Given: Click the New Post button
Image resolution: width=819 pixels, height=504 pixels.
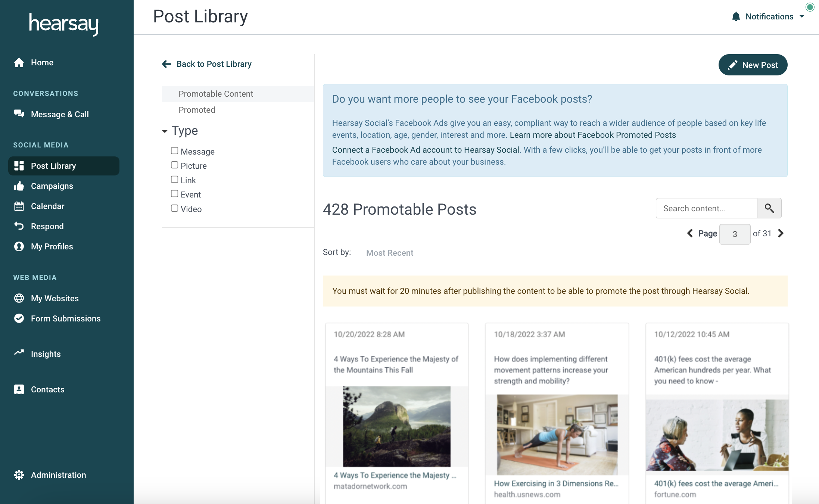Looking at the screenshot, I should pos(753,65).
